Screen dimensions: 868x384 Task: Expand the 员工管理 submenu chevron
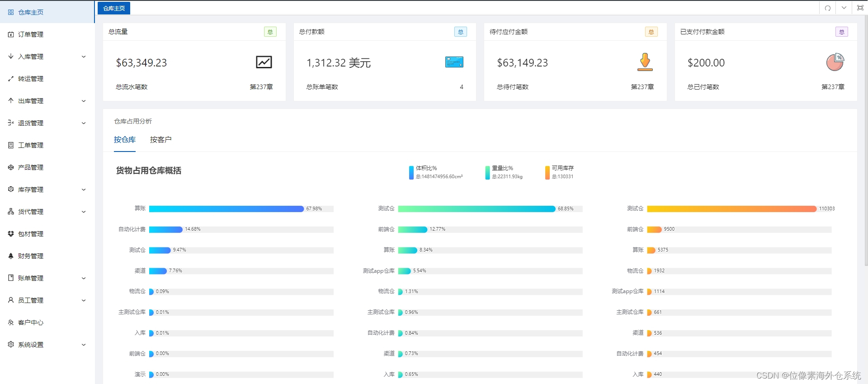click(x=84, y=300)
